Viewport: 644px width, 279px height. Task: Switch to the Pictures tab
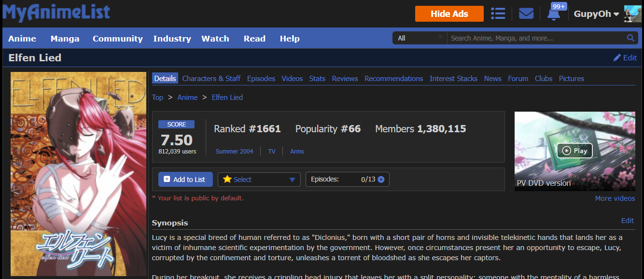[572, 78]
